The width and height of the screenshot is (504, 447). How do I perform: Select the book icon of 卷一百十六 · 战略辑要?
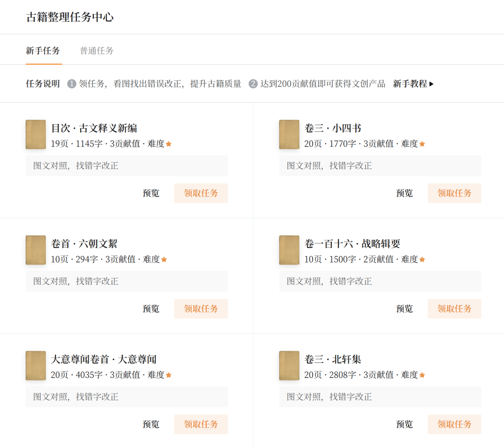[289, 250]
